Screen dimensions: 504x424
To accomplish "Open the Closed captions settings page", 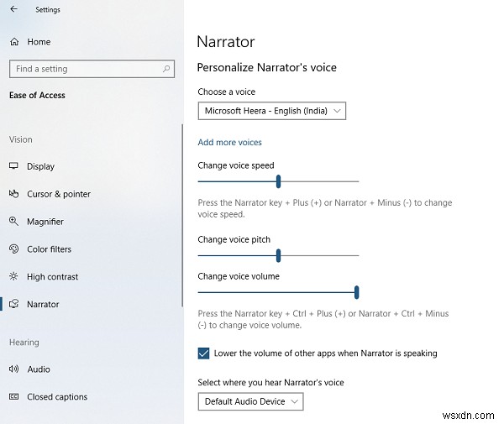I will coord(57,397).
